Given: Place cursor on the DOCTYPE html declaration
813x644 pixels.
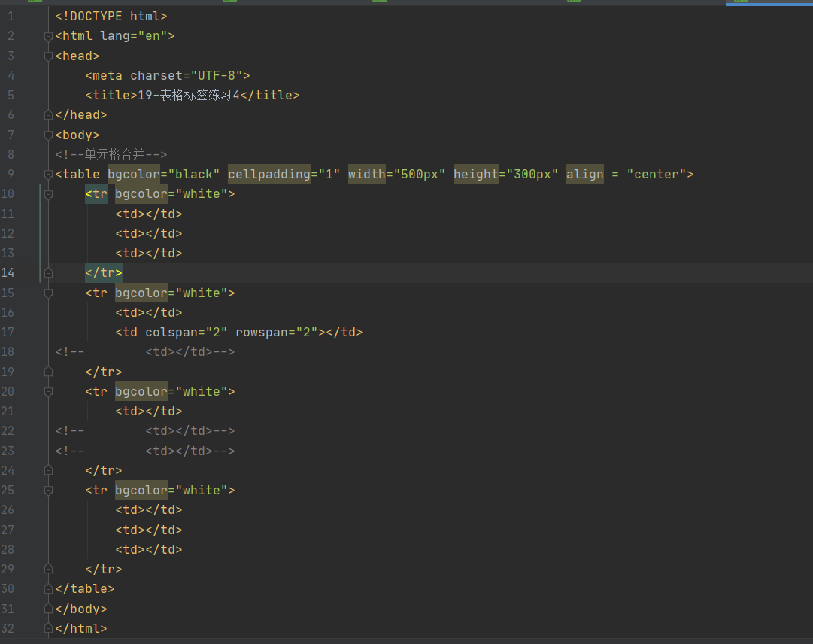Looking at the screenshot, I should (111, 16).
